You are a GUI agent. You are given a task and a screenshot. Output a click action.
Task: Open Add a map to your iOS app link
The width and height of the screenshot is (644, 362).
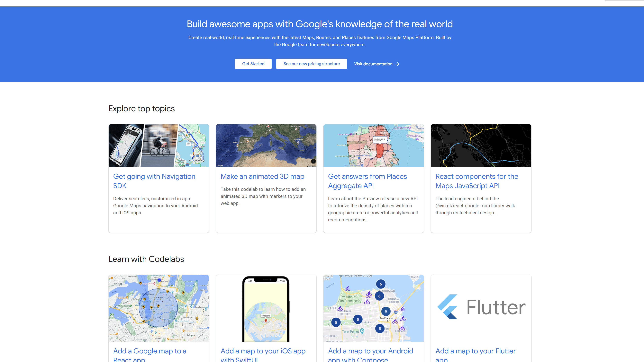point(263,355)
